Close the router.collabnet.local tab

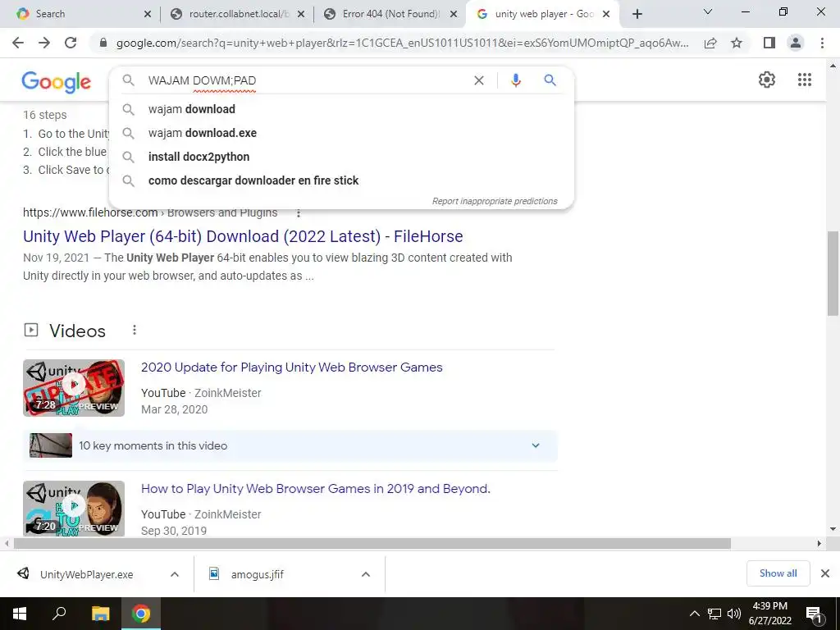point(301,14)
